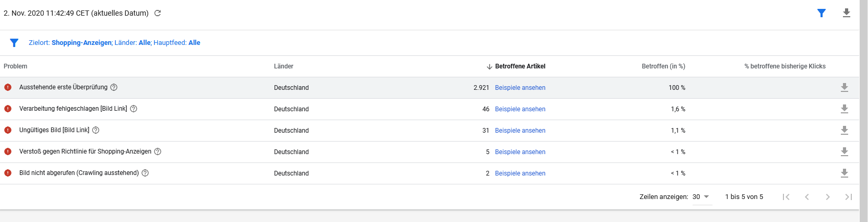Click the 'Länder' column header

point(283,66)
